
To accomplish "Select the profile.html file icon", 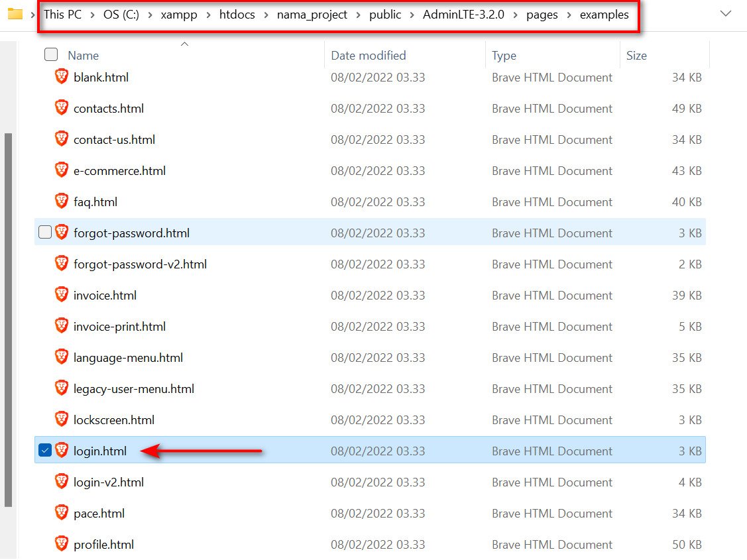I will click(x=62, y=544).
